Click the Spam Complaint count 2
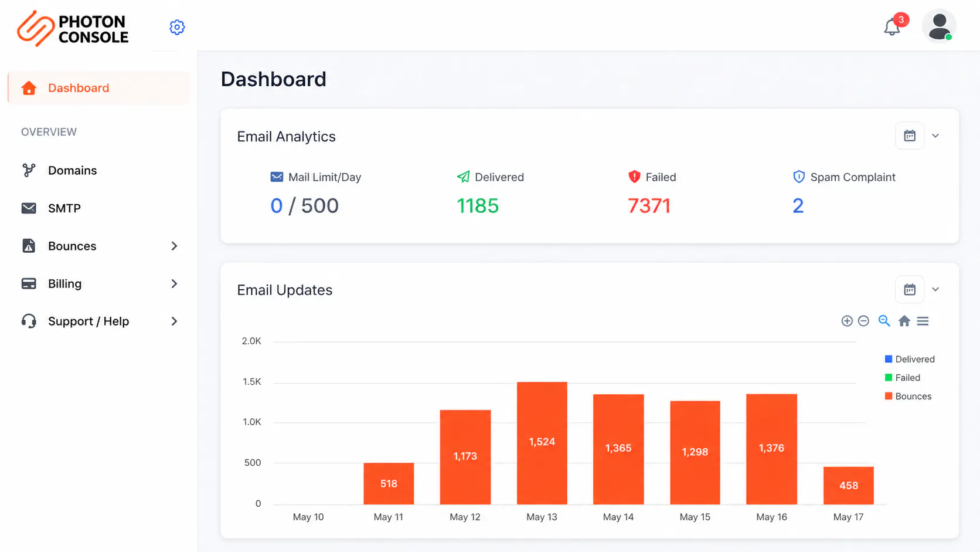 click(x=798, y=206)
